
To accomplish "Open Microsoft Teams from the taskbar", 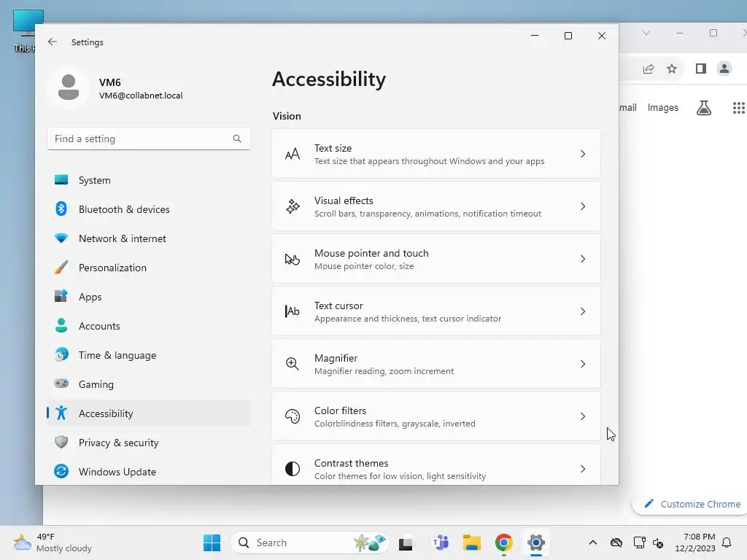I will point(441,542).
